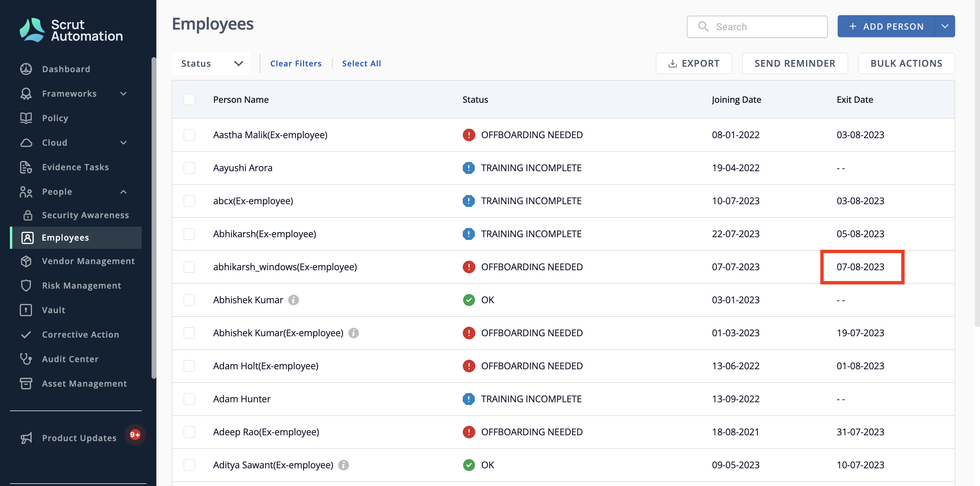Expand the Frameworks menu chevron
980x486 pixels.
point(124,94)
